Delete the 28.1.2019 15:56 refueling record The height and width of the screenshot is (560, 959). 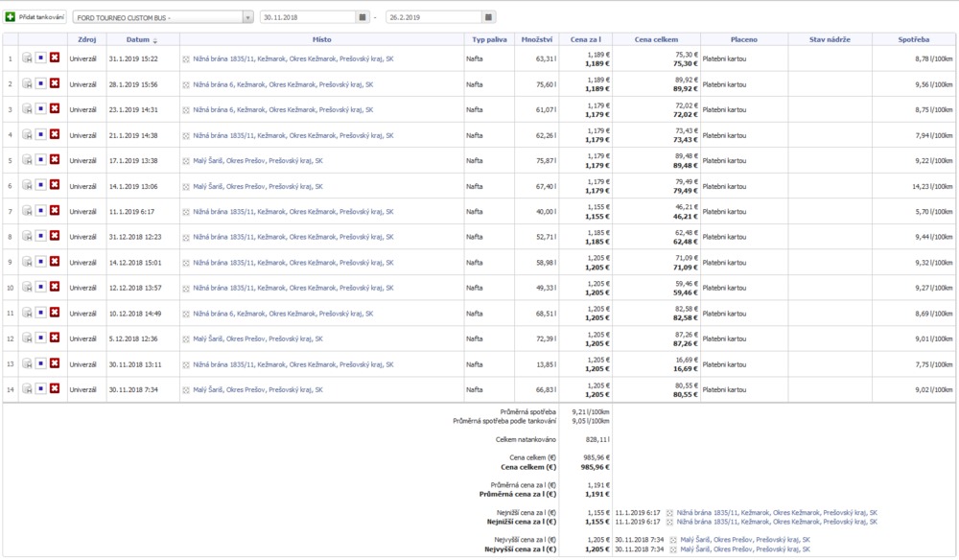(x=55, y=83)
